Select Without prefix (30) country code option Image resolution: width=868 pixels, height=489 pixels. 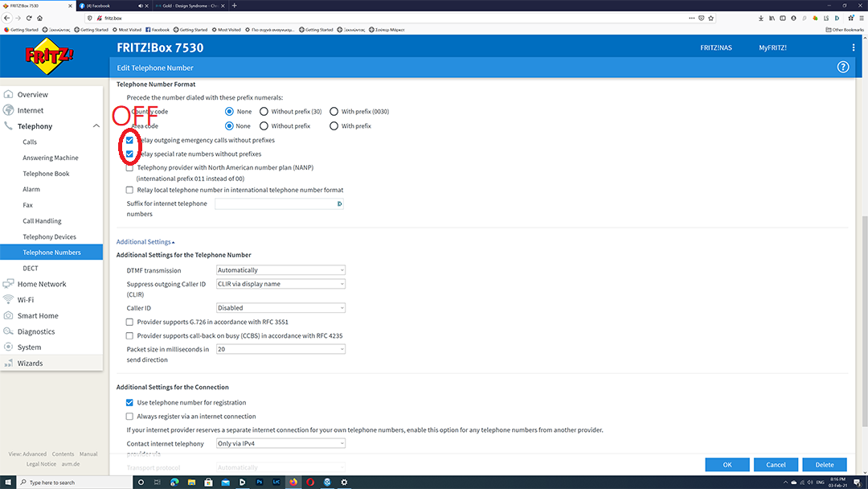264,111
